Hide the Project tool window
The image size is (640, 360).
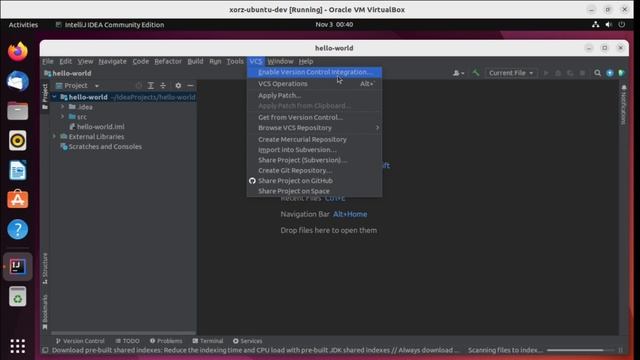coord(190,86)
